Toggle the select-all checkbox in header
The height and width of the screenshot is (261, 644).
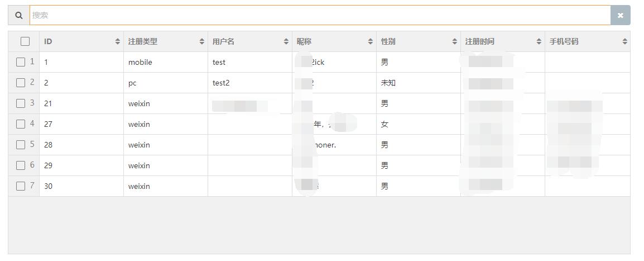pyautogui.click(x=25, y=41)
